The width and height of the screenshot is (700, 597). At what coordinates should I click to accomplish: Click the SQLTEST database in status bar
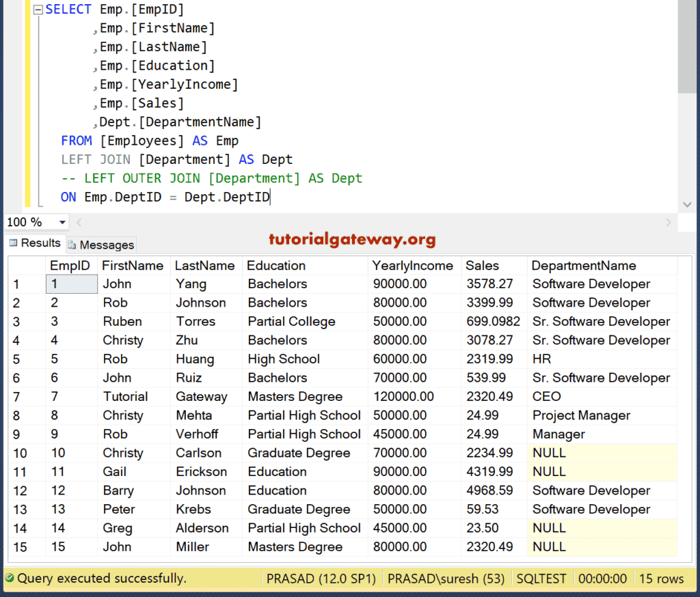pos(541,579)
